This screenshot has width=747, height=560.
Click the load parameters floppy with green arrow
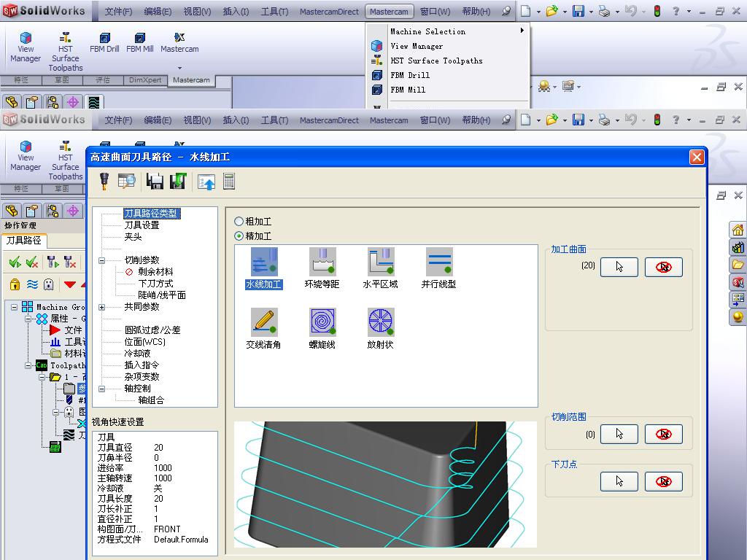178,182
